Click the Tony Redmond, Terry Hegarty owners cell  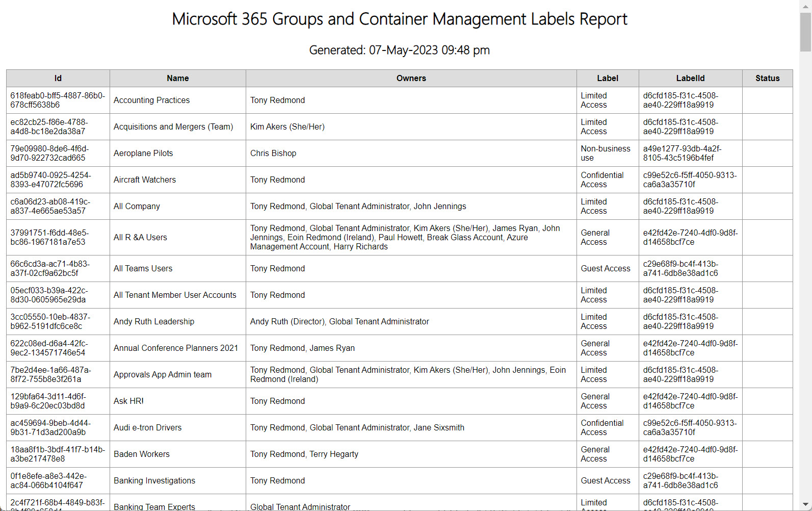[411, 454]
